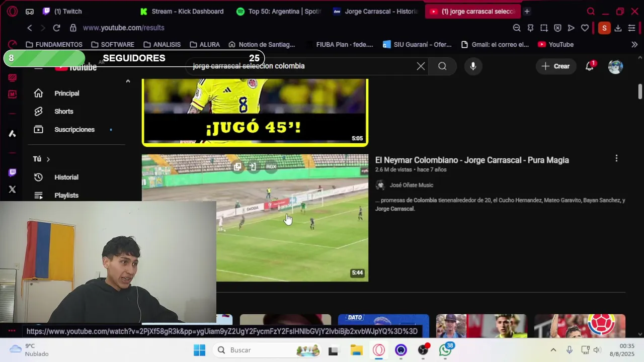Expand Windows system tray hidden icons
Screen dimensions: 644x362
[553, 350]
